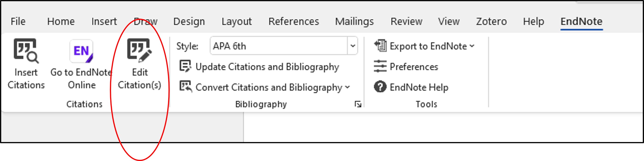The width and height of the screenshot is (644, 161).
Task: Switch to the Zotero tab
Action: (x=491, y=21)
